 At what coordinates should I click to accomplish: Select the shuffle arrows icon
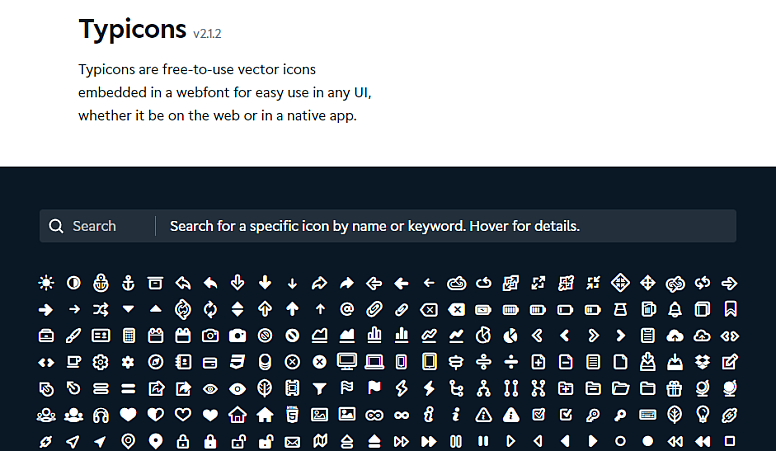(100, 310)
